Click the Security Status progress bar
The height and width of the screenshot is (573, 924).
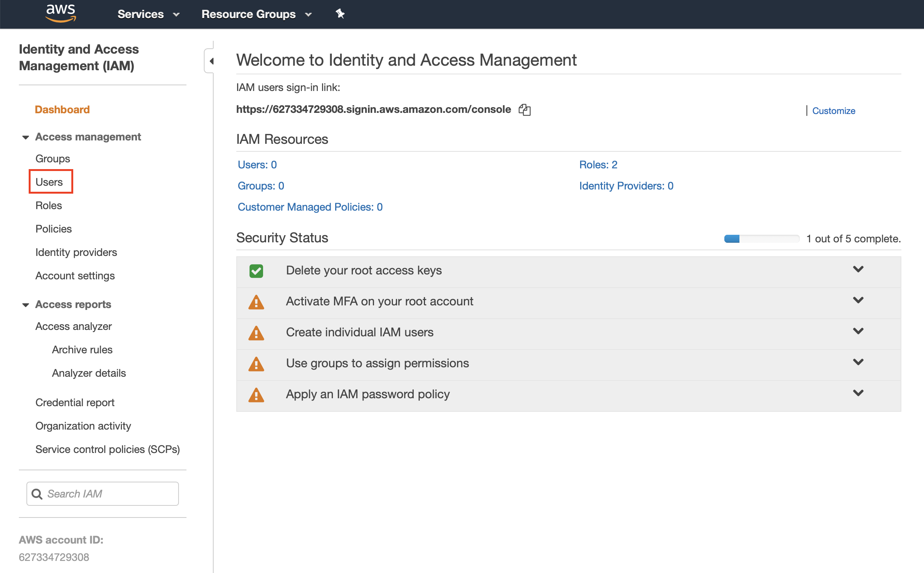[x=761, y=239]
